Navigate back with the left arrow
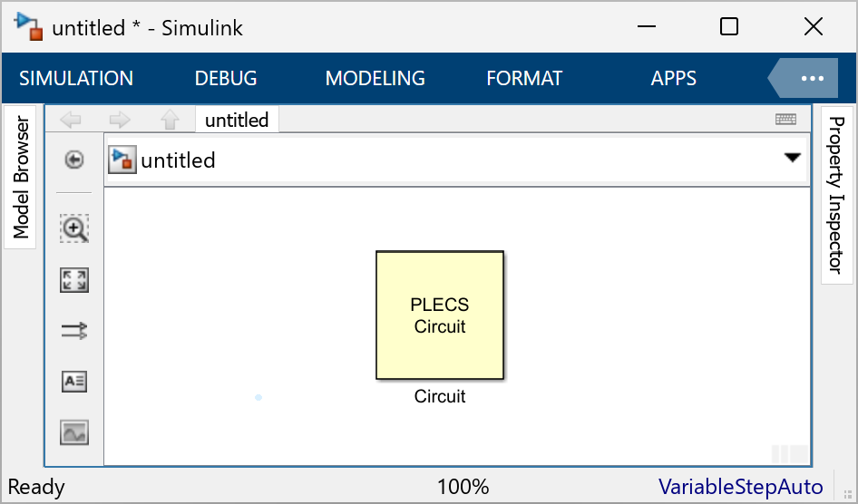The width and height of the screenshot is (858, 504). coord(71,120)
